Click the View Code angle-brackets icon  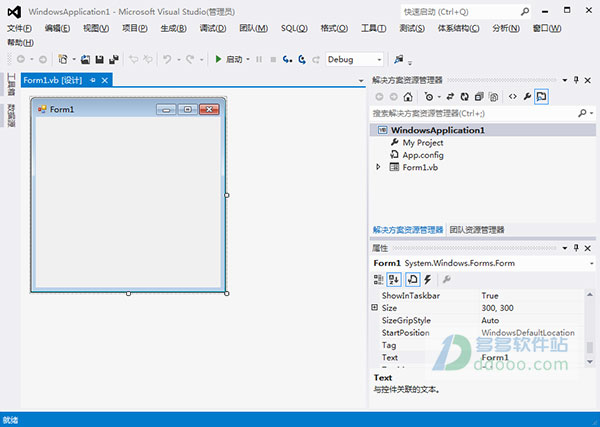[513, 97]
